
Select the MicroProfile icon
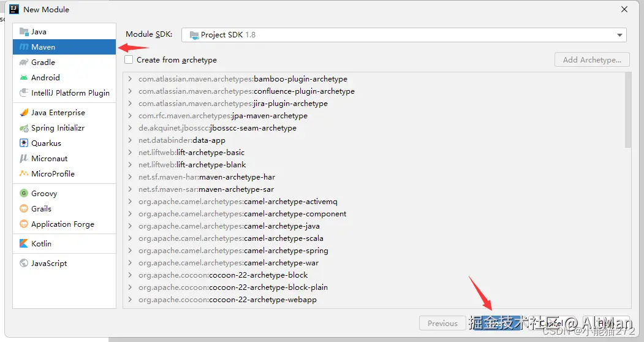coord(24,173)
